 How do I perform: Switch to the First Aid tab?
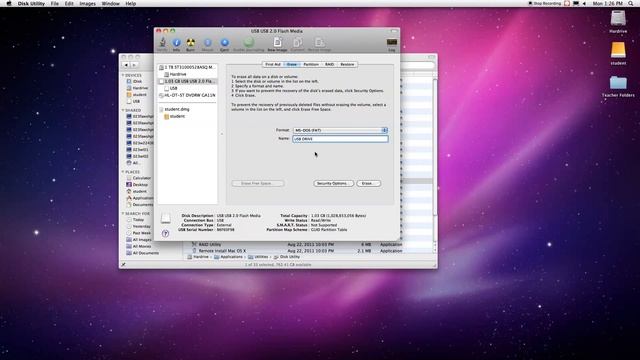click(x=273, y=64)
